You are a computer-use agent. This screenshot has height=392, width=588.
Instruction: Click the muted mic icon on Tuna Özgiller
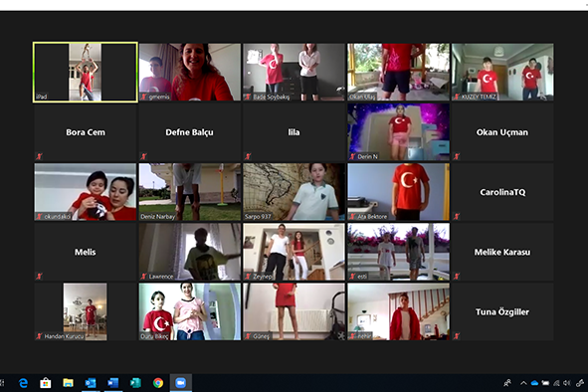pyautogui.click(x=457, y=336)
